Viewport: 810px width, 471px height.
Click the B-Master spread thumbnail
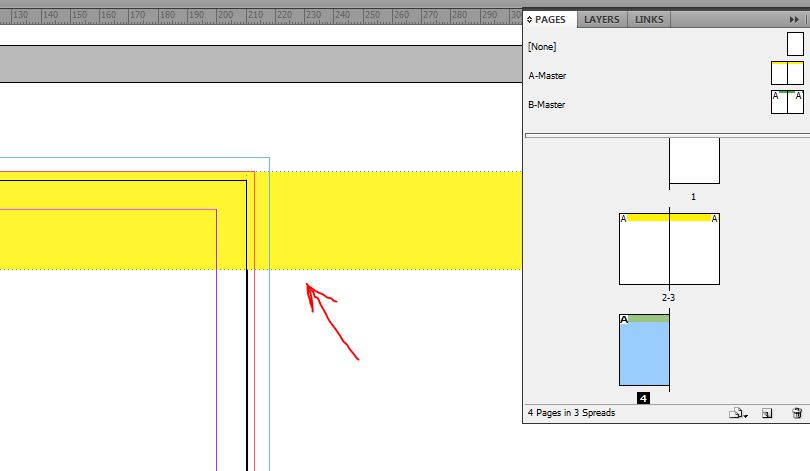tap(787, 102)
